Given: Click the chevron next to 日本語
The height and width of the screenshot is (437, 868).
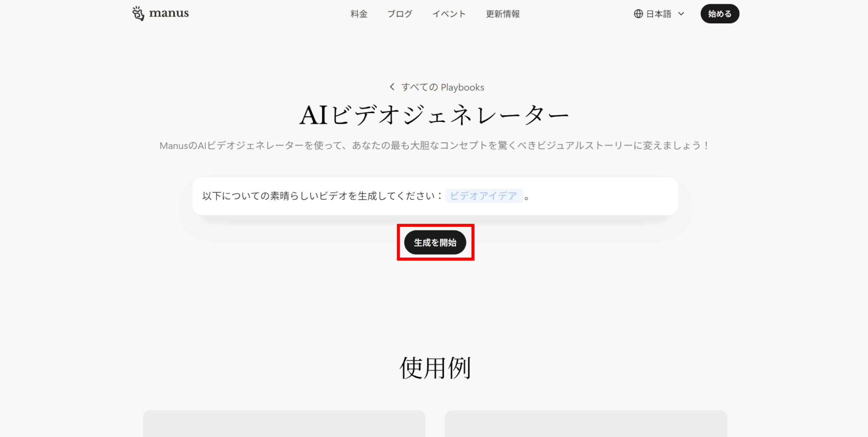Looking at the screenshot, I should 681,14.
